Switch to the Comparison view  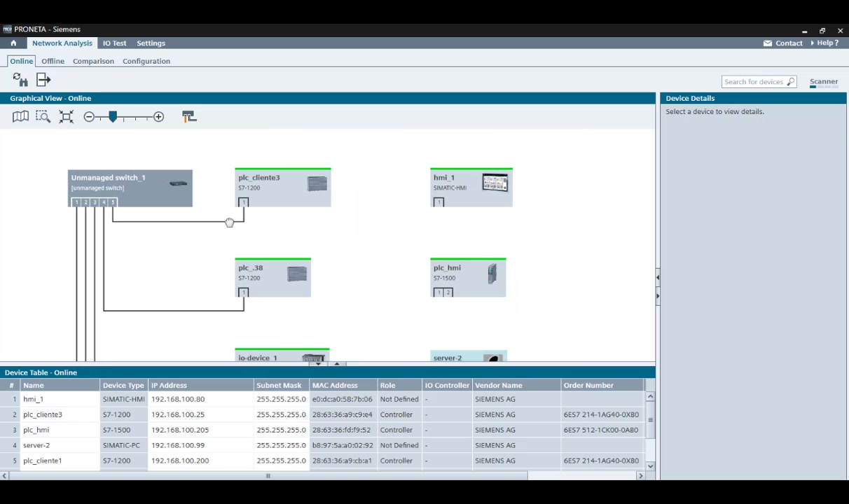(x=93, y=61)
